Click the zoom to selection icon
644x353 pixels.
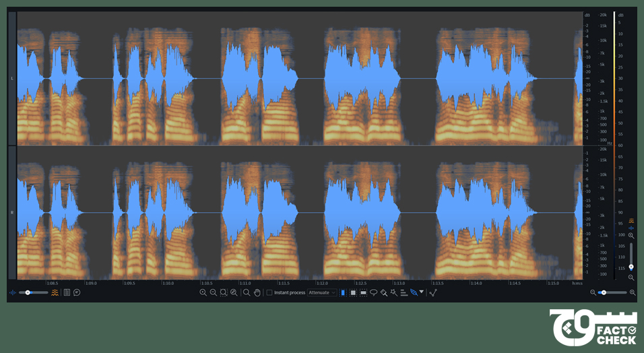point(224,293)
